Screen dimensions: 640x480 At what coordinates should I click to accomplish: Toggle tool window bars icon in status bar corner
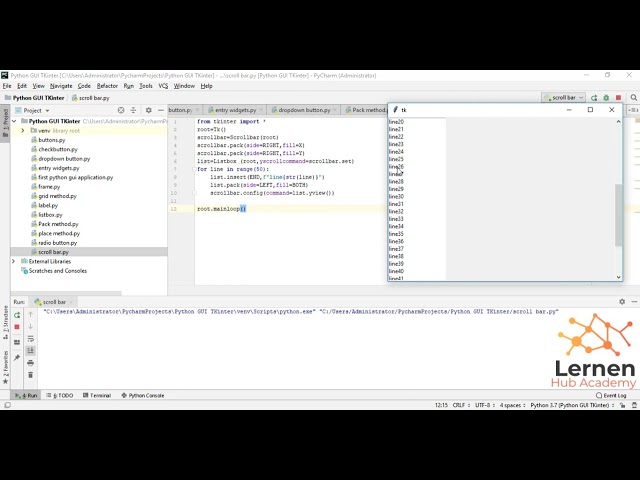point(7,405)
